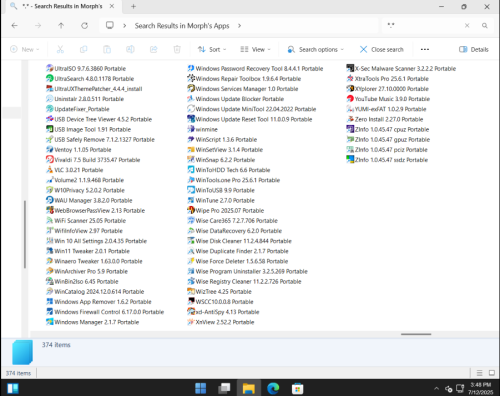Toggle the Details pane button
This screenshot has width=500, height=396.
tap(474, 49)
